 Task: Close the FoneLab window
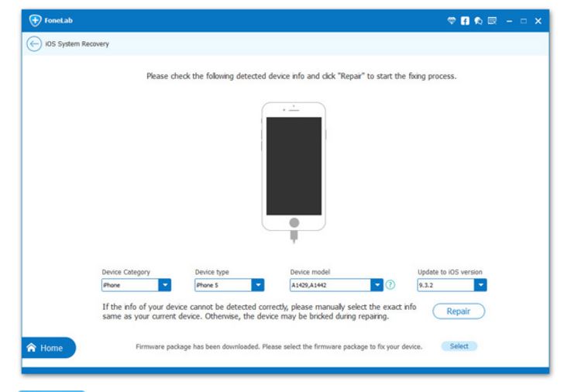coord(538,21)
